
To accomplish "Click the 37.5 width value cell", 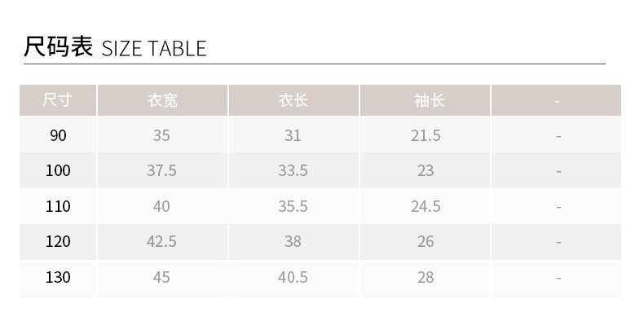I will (x=161, y=170).
